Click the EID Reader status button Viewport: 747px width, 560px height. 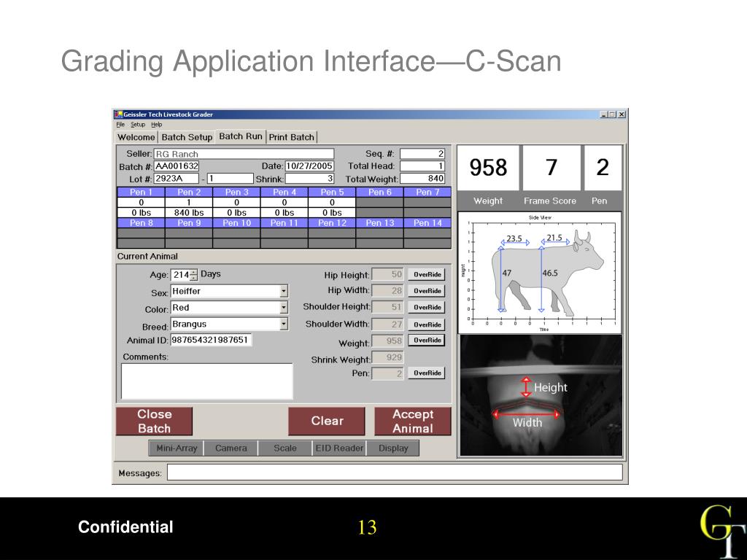[338, 448]
